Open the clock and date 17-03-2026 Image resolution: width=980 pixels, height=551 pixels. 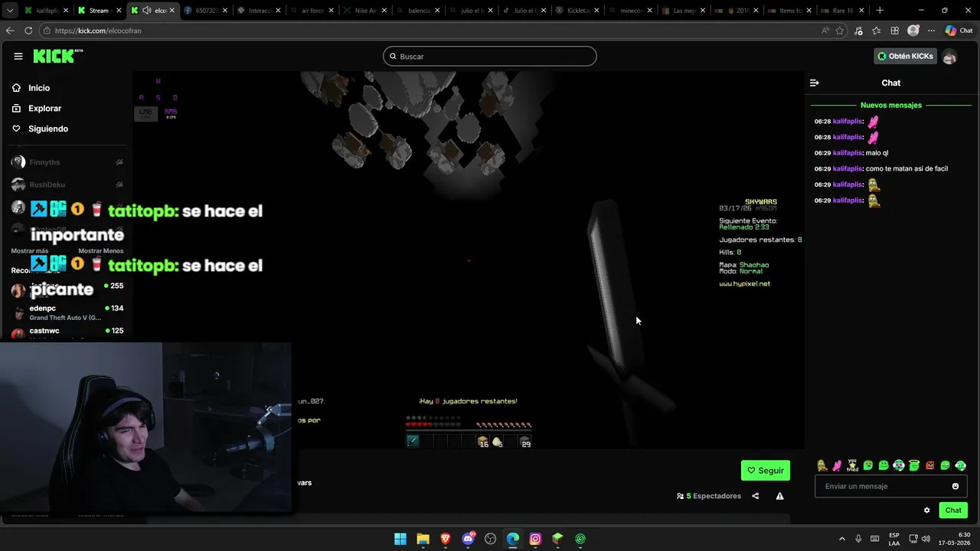click(x=954, y=539)
